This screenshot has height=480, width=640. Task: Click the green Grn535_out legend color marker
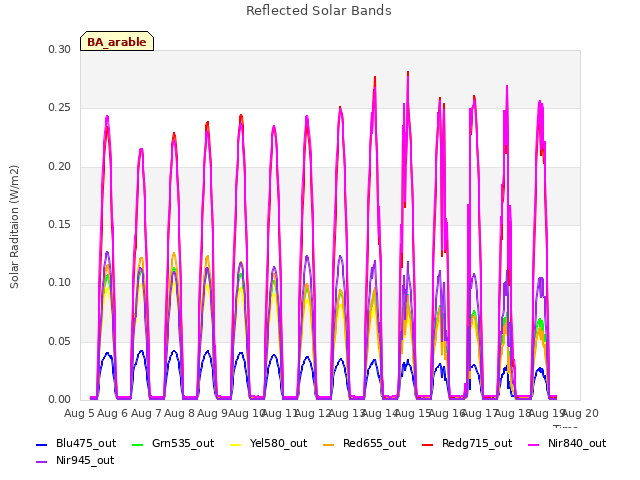[138, 444]
